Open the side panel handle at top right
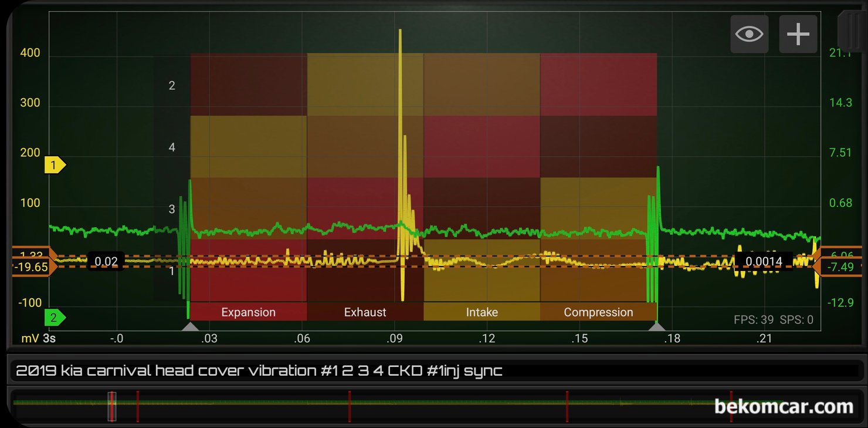This screenshot has width=868, height=428. tap(852, 31)
